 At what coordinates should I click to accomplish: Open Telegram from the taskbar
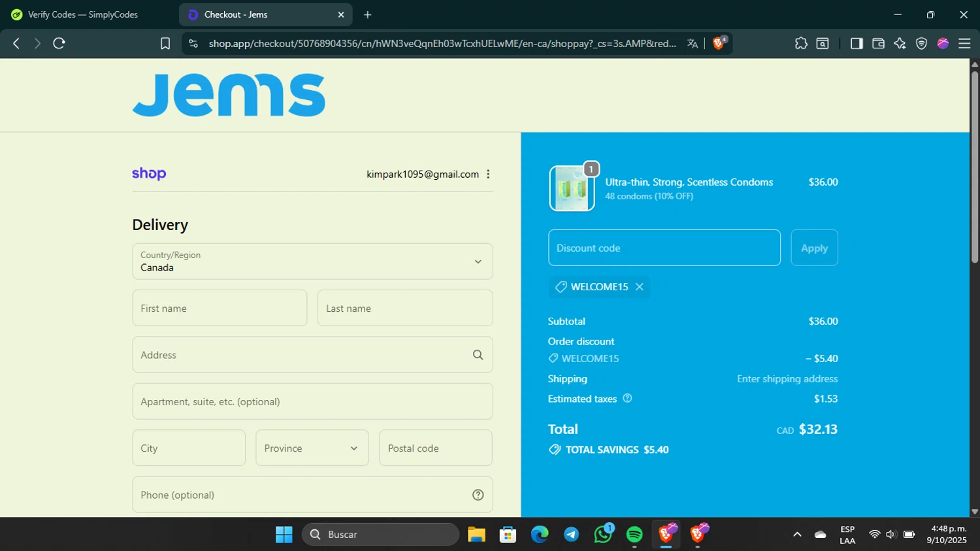click(571, 535)
